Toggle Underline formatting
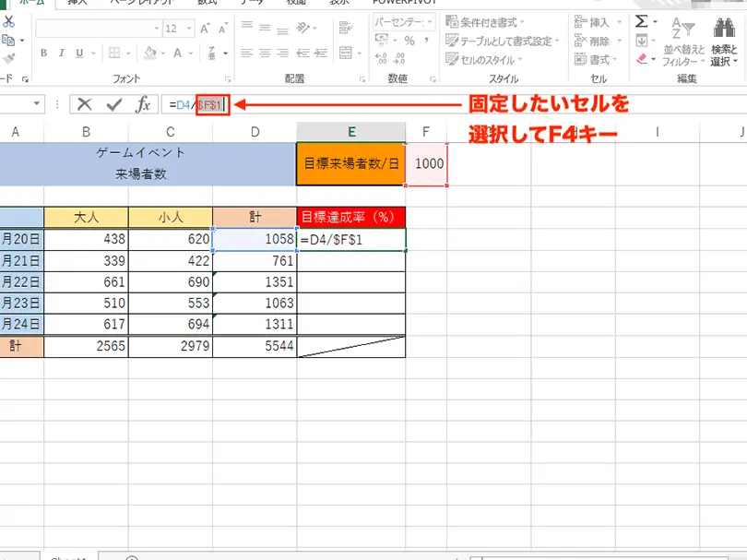Viewport: 747px width, 560px height. 79,53
